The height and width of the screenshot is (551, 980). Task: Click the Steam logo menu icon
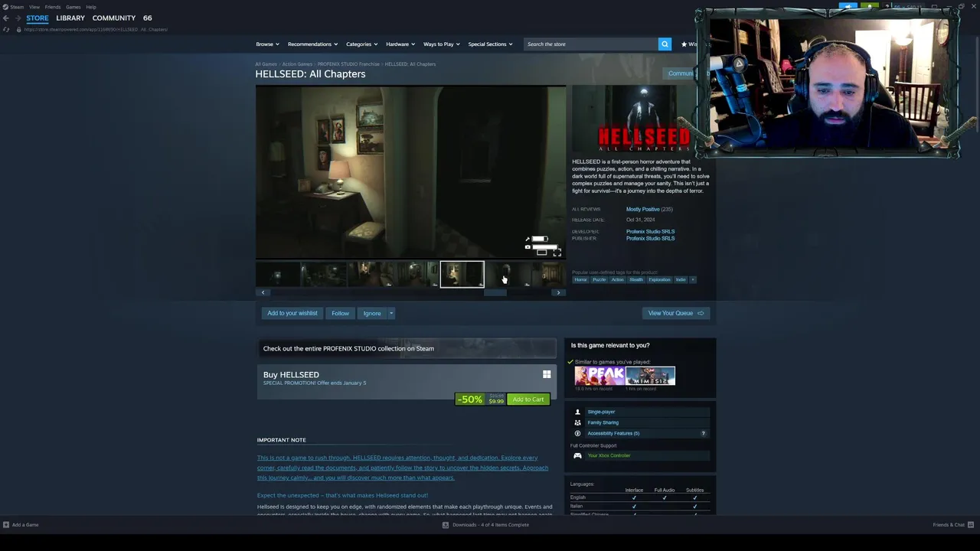point(5,7)
